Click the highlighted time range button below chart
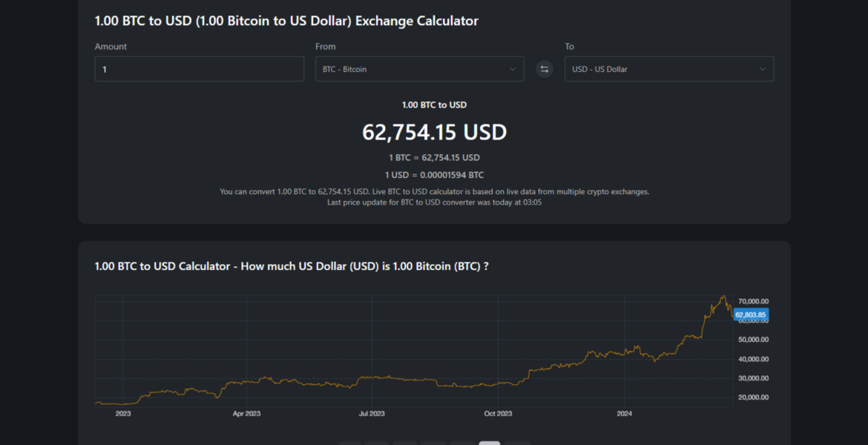Image resolution: width=868 pixels, height=445 pixels. coord(489,443)
